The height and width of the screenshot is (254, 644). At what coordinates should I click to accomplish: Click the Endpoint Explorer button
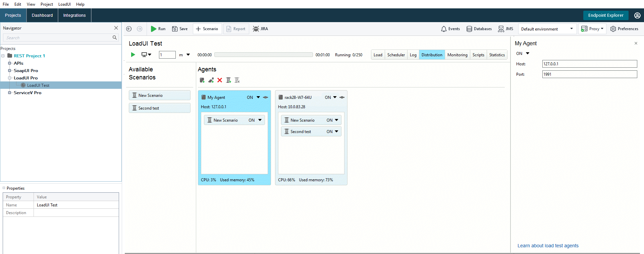[x=606, y=15]
